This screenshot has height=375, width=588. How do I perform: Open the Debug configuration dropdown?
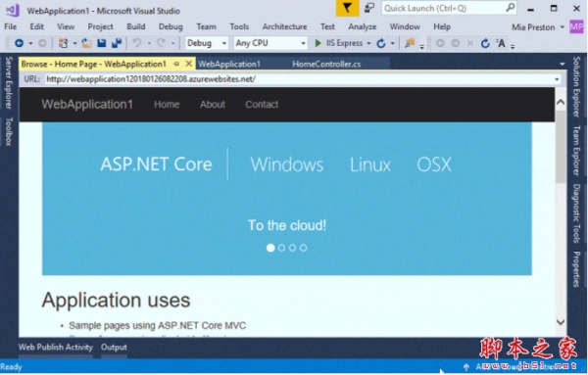click(x=207, y=43)
